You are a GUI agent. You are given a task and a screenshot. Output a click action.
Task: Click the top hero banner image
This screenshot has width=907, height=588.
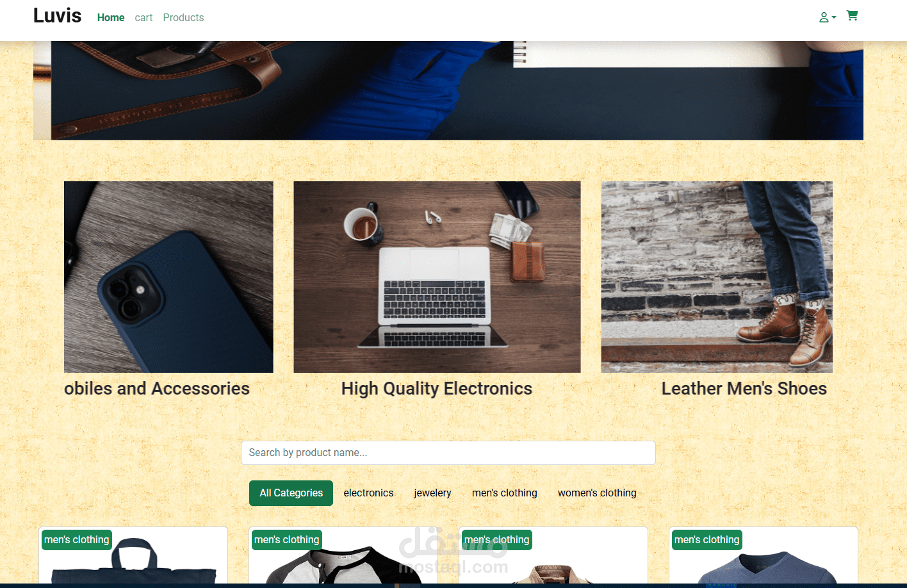(448, 90)
